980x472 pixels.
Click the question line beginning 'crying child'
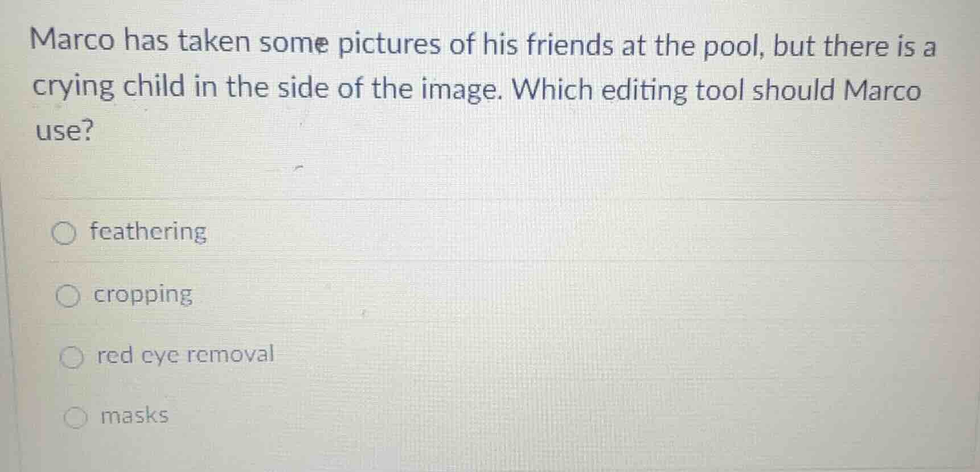pos(476,89)
